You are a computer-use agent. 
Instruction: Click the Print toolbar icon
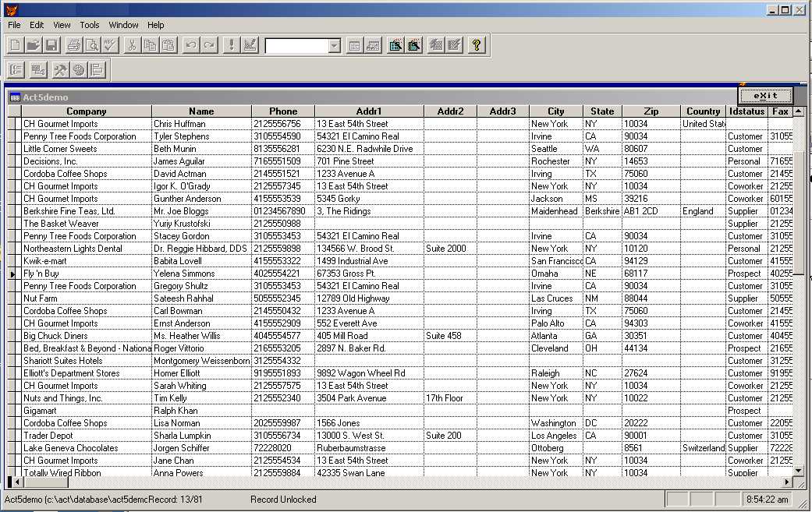(73, 45)
